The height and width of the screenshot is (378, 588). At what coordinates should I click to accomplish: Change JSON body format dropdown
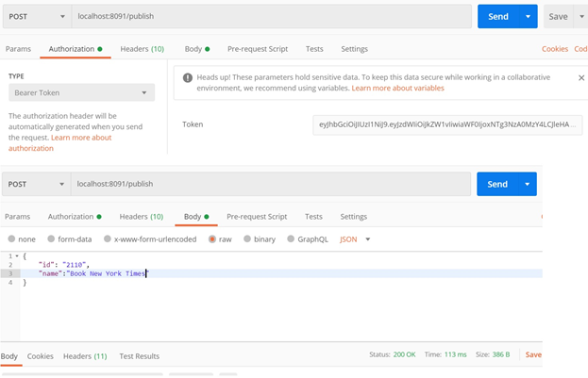click(355, 239)
